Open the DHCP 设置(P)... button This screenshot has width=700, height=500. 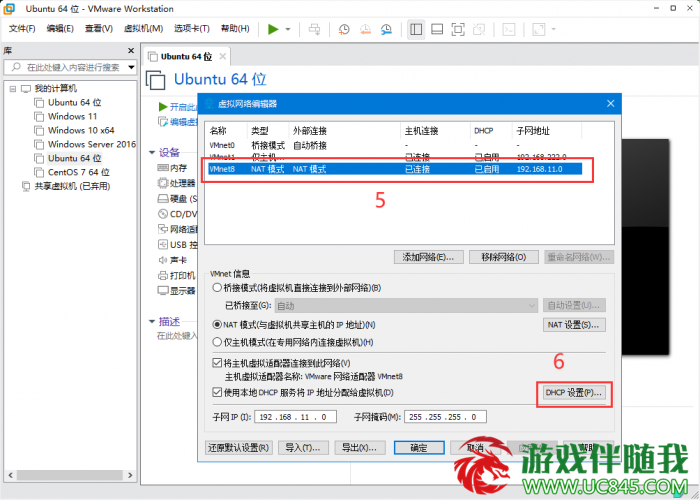[x=574, y=393]
